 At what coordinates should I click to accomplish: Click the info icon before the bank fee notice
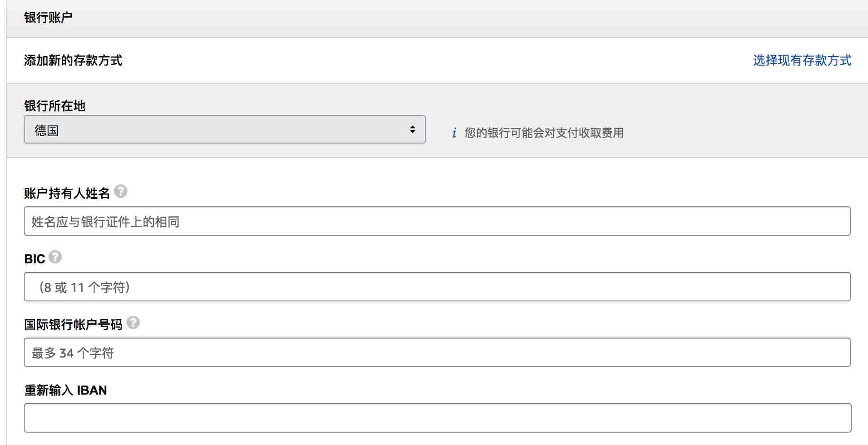click(454, 133)
